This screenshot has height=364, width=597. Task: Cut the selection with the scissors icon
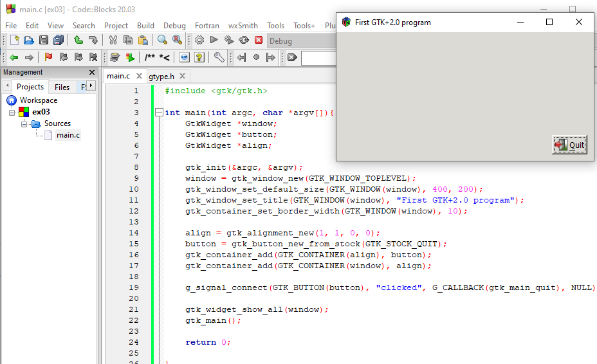tap(113, 40)
